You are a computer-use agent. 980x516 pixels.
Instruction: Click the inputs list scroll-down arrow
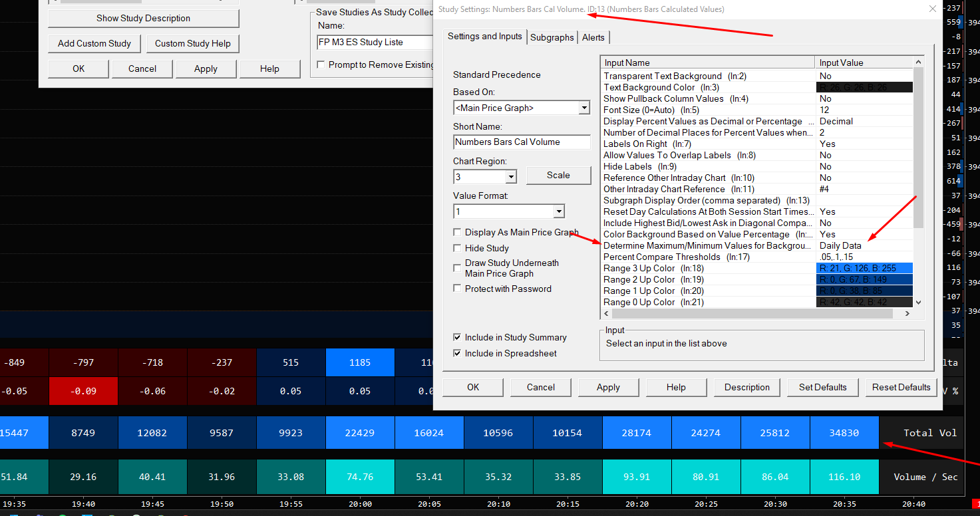pos(919,302)
